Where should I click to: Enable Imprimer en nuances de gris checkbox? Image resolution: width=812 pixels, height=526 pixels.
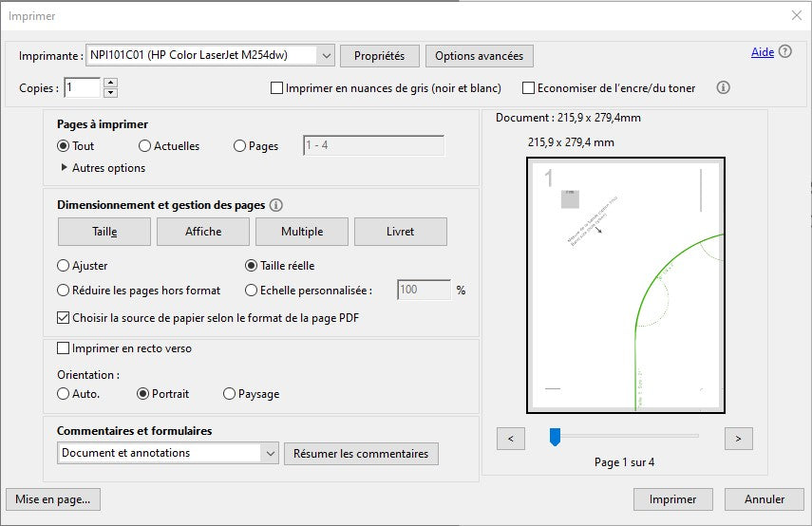coord(277,88)
